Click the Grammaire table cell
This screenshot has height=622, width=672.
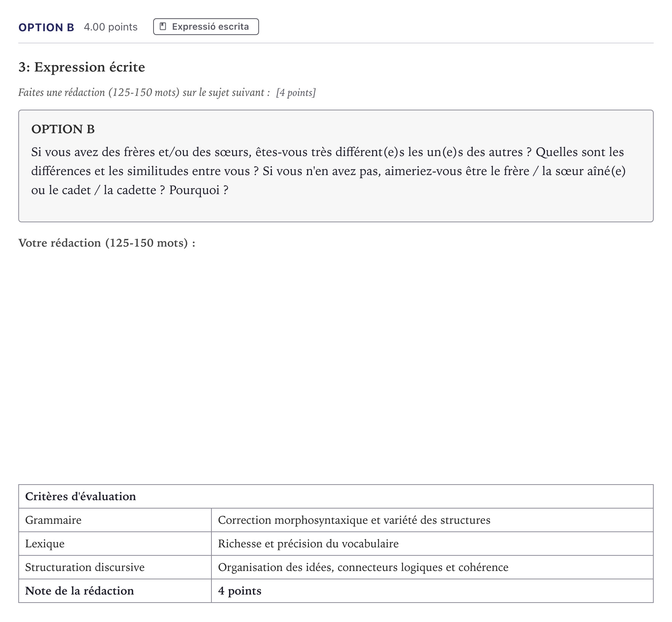115,520
